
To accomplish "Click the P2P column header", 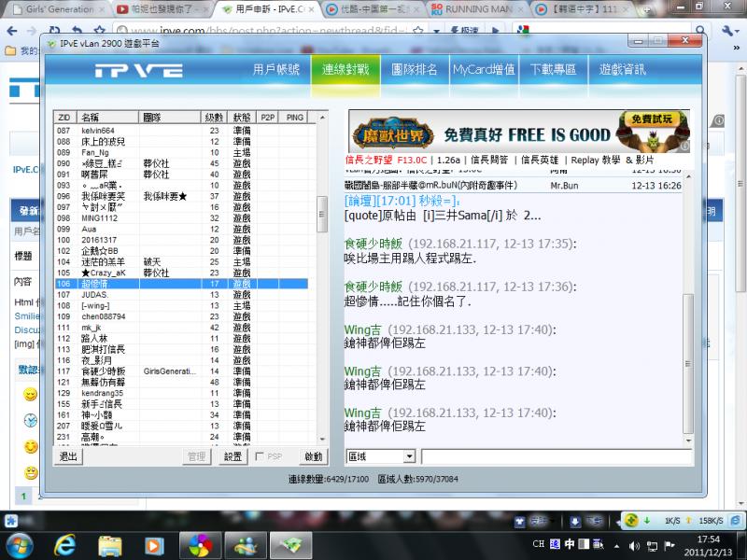I will [268, 118].
